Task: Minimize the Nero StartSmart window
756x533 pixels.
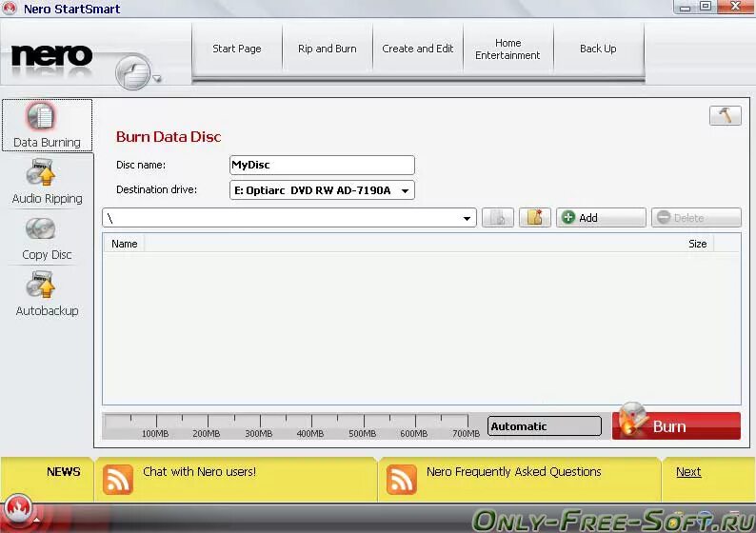Action: [685, 7]
